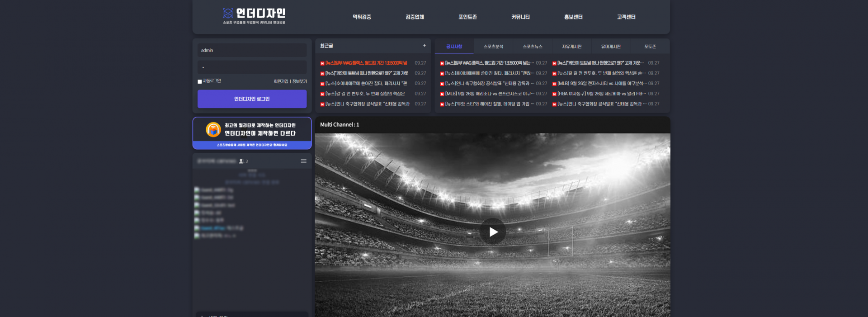
Task: Click the chat user count icon
Action: click(241, 161)
